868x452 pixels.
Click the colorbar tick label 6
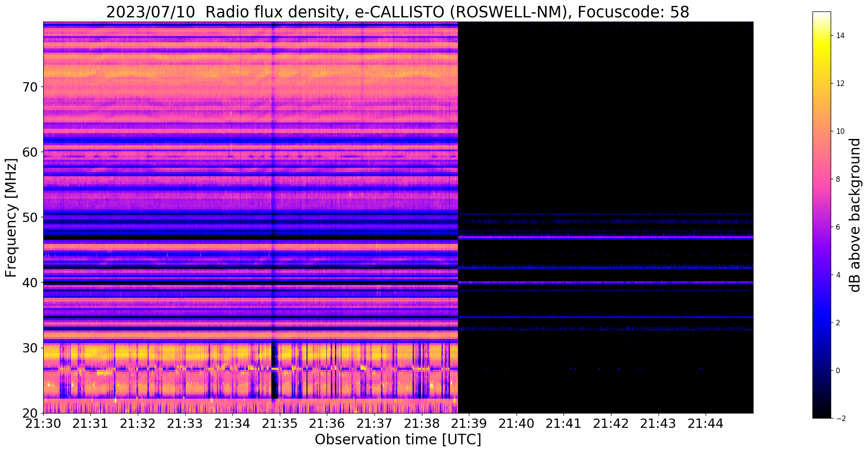(x=837, y=227)
